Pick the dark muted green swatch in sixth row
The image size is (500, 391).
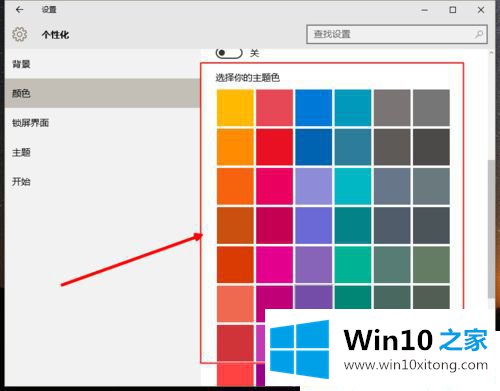point(392,297)
